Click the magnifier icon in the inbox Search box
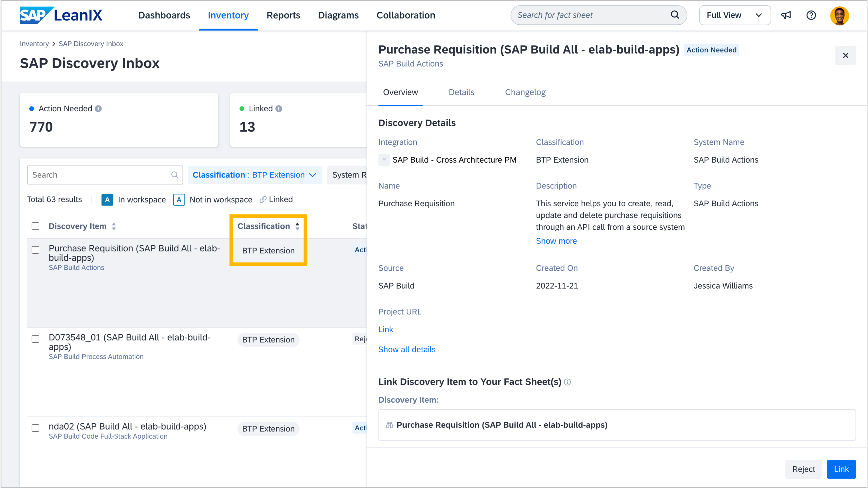Screen dimensions: 868x488 [174, 175]
